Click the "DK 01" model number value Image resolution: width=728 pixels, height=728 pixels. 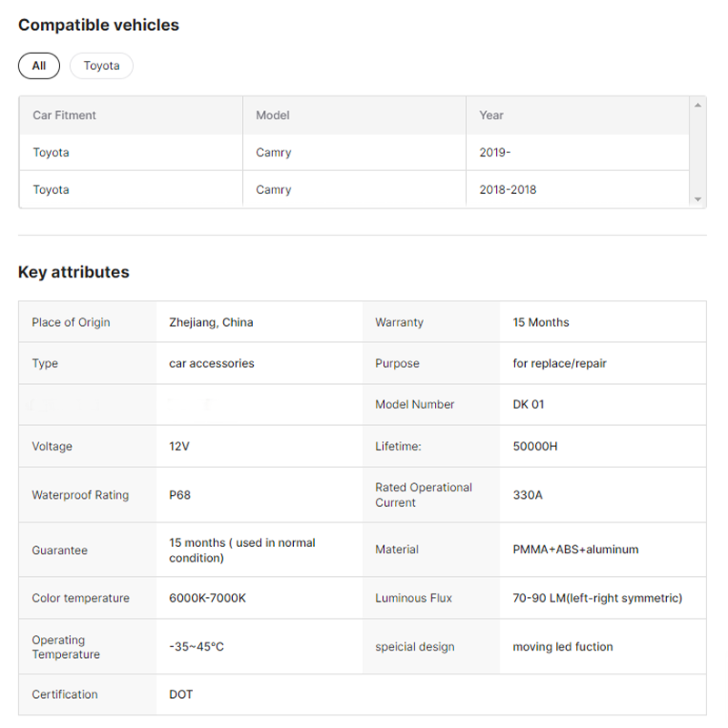point(529,404)
